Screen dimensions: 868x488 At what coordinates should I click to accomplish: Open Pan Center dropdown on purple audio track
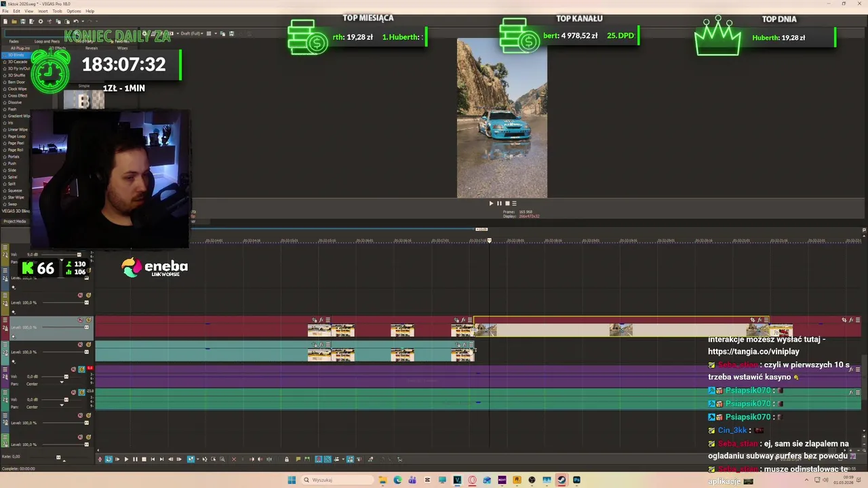pyautogui.click(x=62, y=382)
